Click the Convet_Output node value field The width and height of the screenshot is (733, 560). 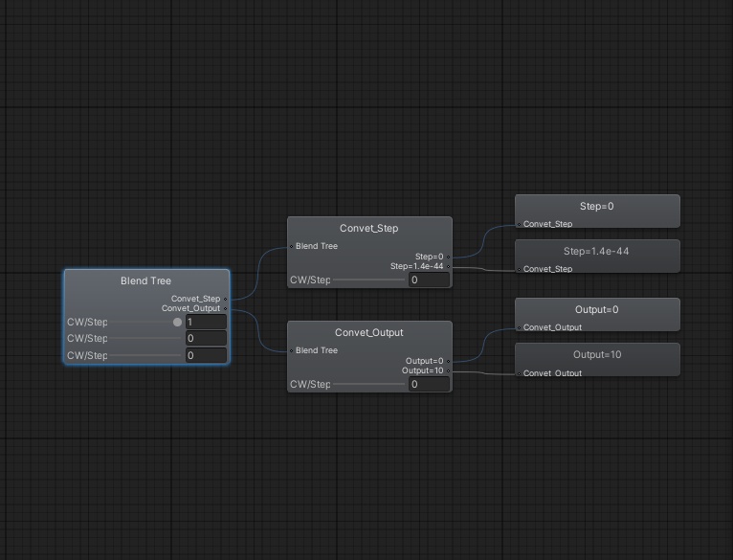tap(429, 384)
